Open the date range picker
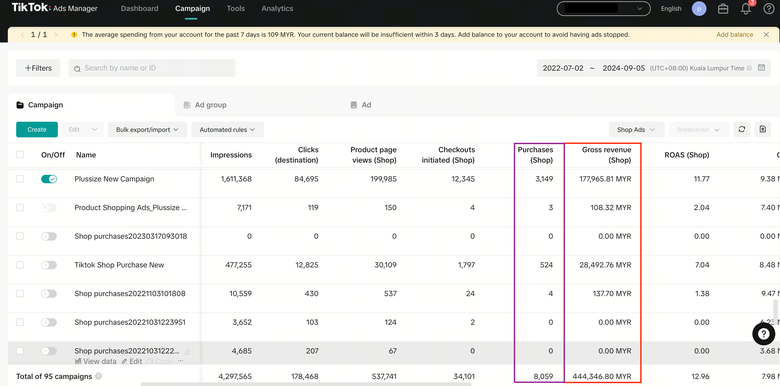This screenshot has width=780, height=386. click(654, 68)
